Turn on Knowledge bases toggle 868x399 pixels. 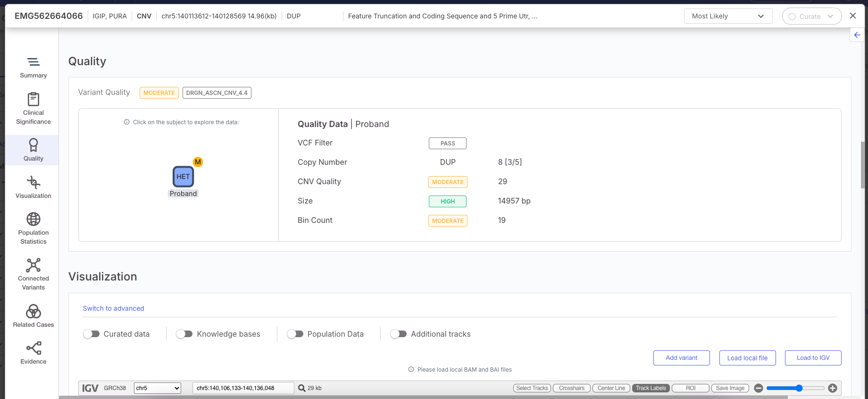pos(184,334)
